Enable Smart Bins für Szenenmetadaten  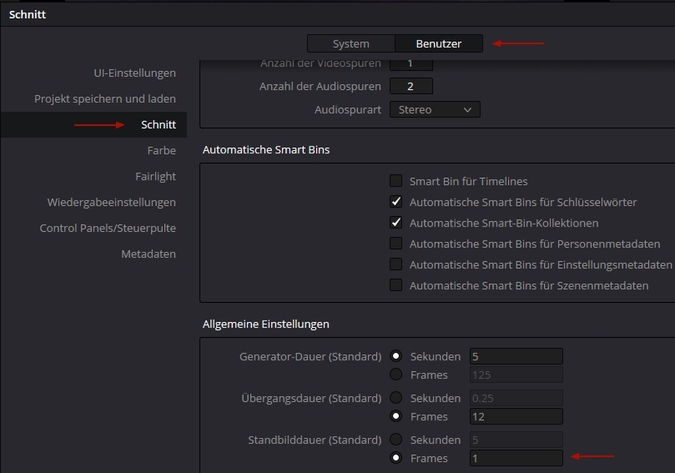[x=396, y=286]
